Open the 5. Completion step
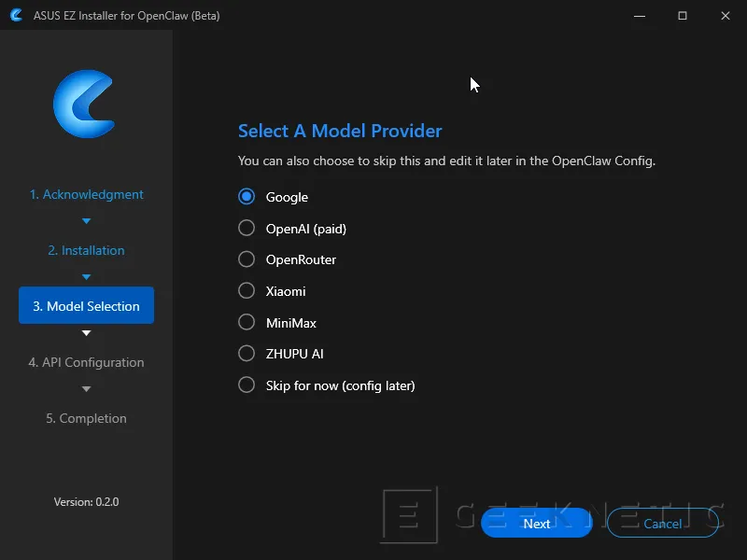The image size is (747, 560). 86,418
